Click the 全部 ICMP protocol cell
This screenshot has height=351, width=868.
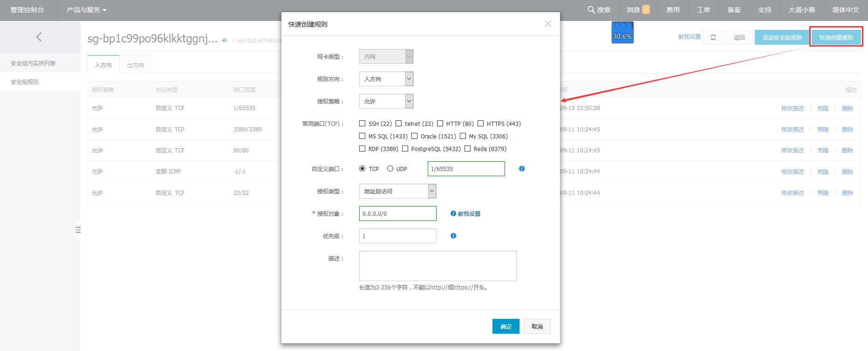click(x=168, y=171)
